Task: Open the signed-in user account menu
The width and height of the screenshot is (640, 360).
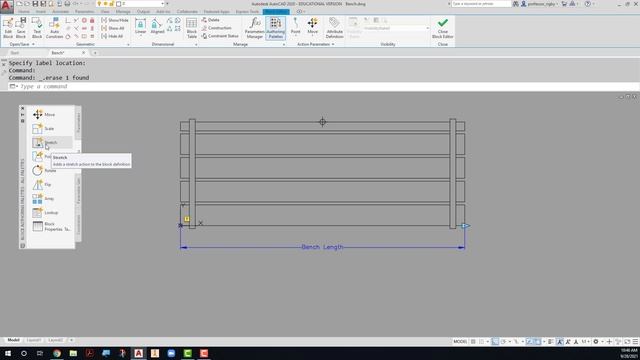Action: (x=538, y=4)
